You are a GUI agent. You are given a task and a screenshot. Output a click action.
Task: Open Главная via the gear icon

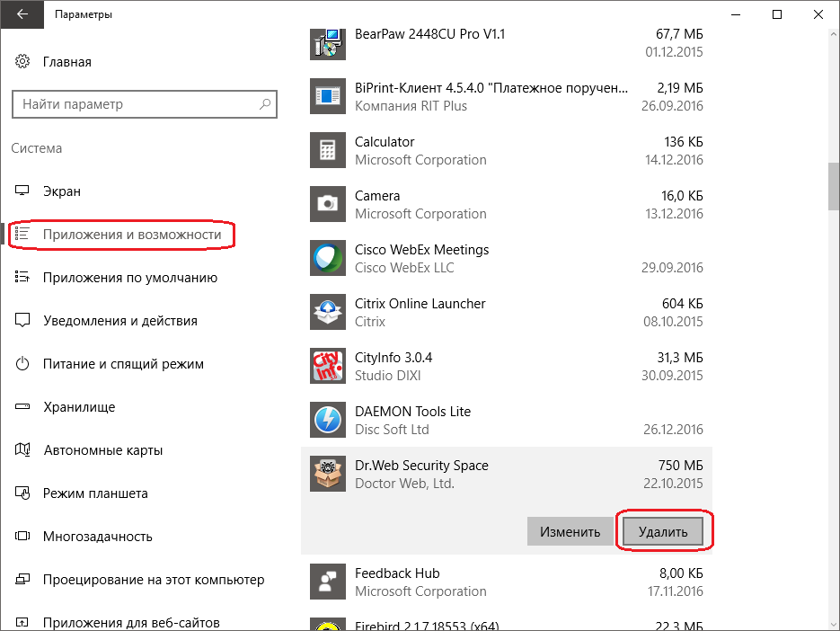pos(22,62)
